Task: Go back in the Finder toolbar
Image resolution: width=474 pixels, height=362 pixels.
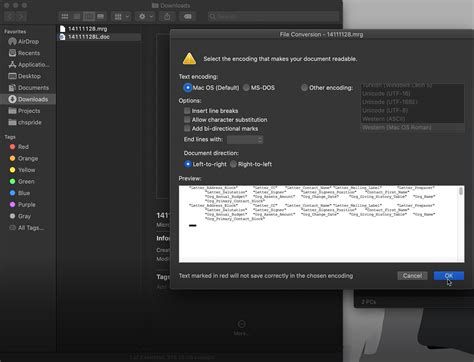Action: coord(10,16)
